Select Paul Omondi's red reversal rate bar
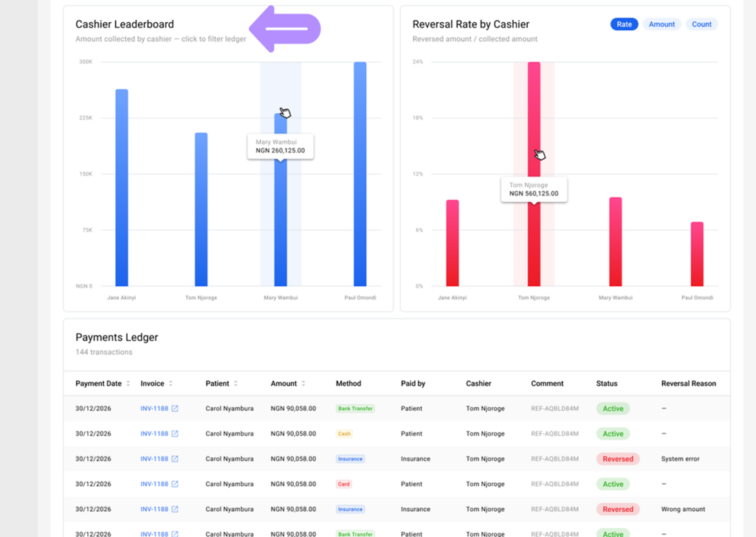Image resolution: width=756 pixels, height=537 pixels. [697, 254]
